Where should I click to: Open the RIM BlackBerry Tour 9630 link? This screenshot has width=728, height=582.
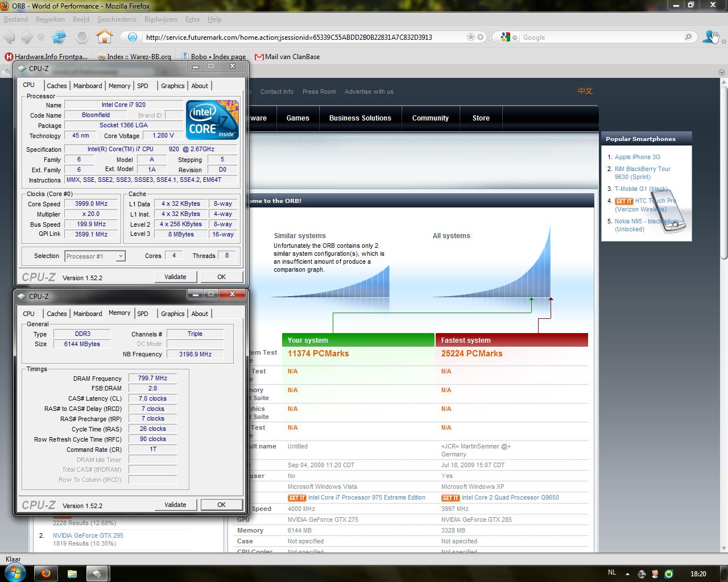(643, 173)
